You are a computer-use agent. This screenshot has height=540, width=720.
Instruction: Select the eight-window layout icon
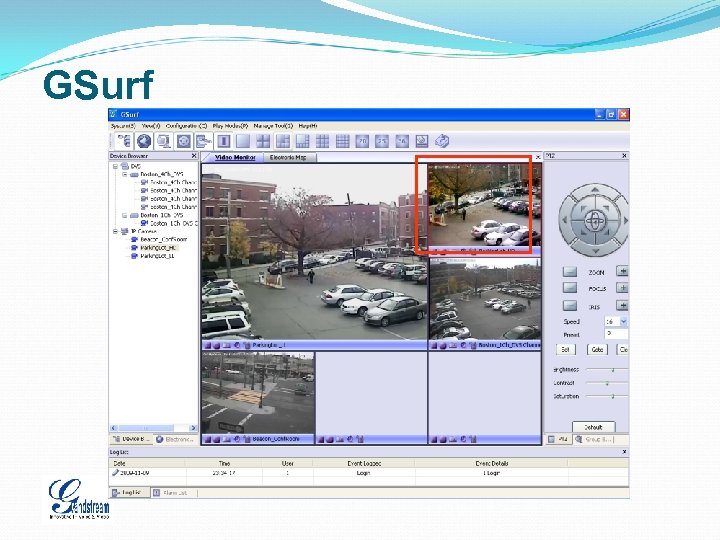[303, 141]
